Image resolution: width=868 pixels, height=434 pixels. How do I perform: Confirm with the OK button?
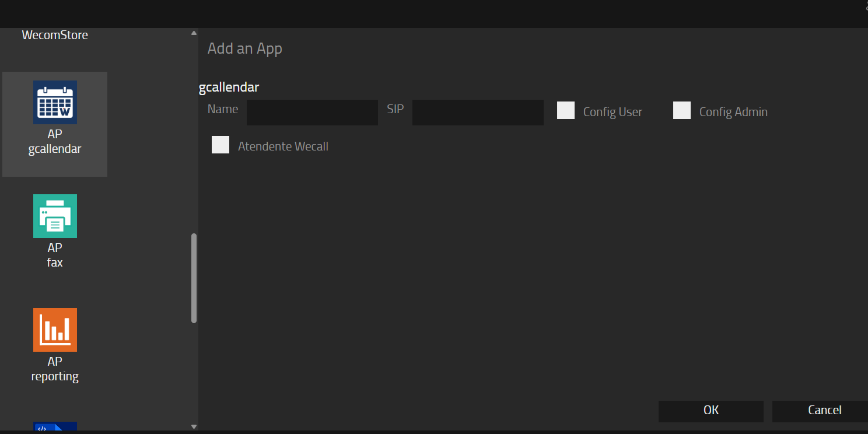coord(710,411)
